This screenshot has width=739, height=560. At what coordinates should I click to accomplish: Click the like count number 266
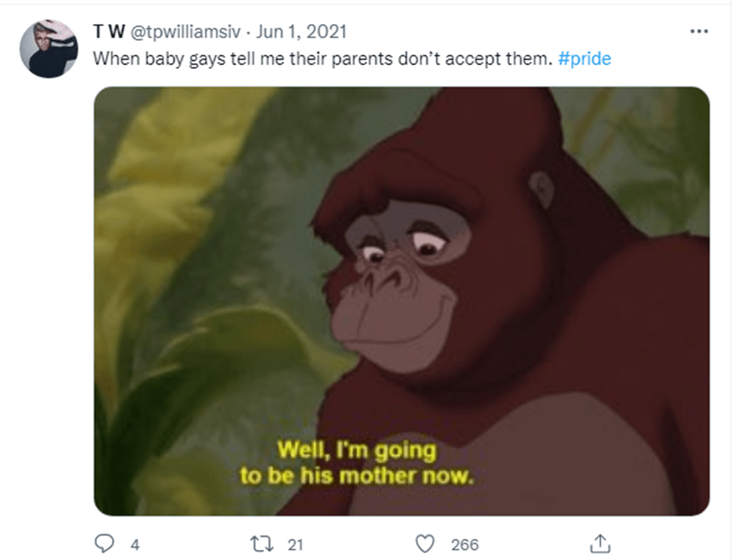pyautogui.click(x=465, y=545)
